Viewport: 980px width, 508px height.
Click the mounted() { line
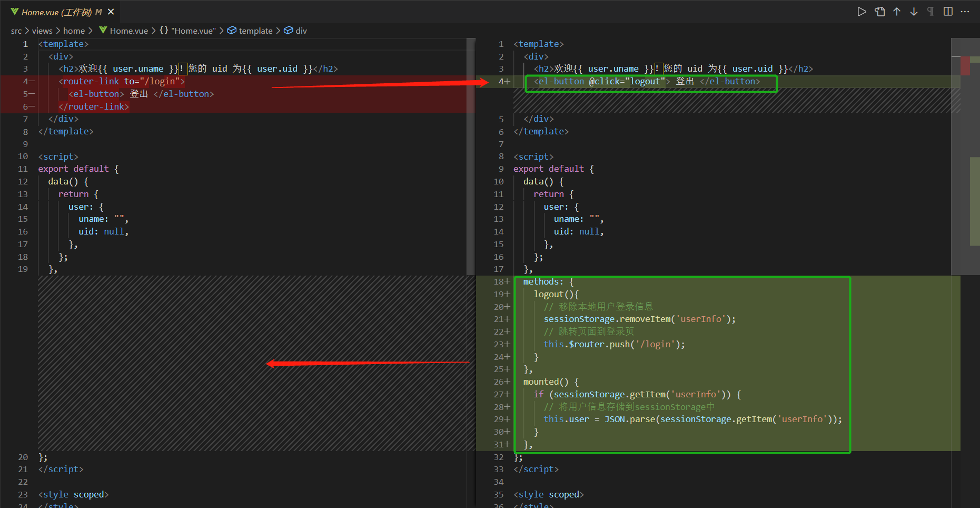click(x=551, y=382)
